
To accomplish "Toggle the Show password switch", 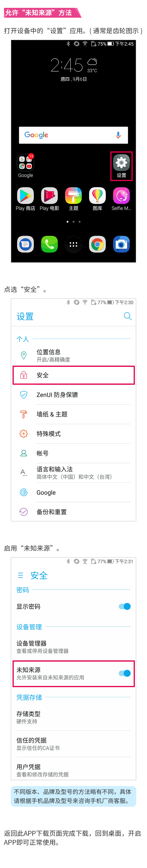I will [124, 607].
